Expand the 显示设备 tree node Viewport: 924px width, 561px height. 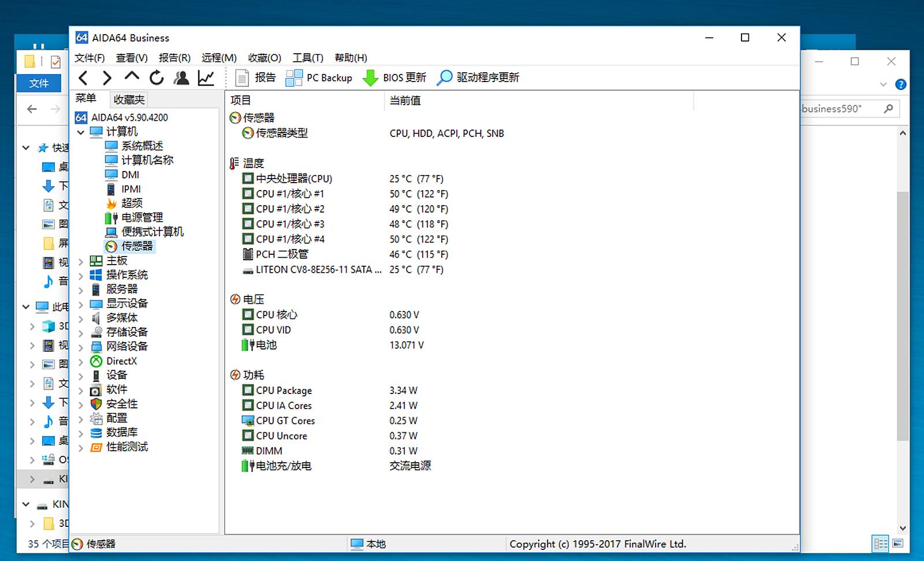(x=81, y=304)
